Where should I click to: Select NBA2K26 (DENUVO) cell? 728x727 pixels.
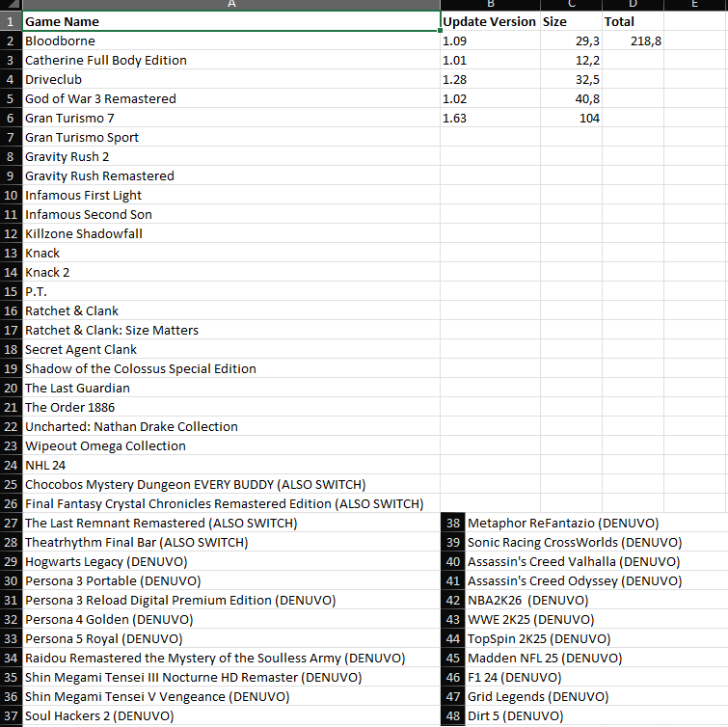(x=597, y=600)
